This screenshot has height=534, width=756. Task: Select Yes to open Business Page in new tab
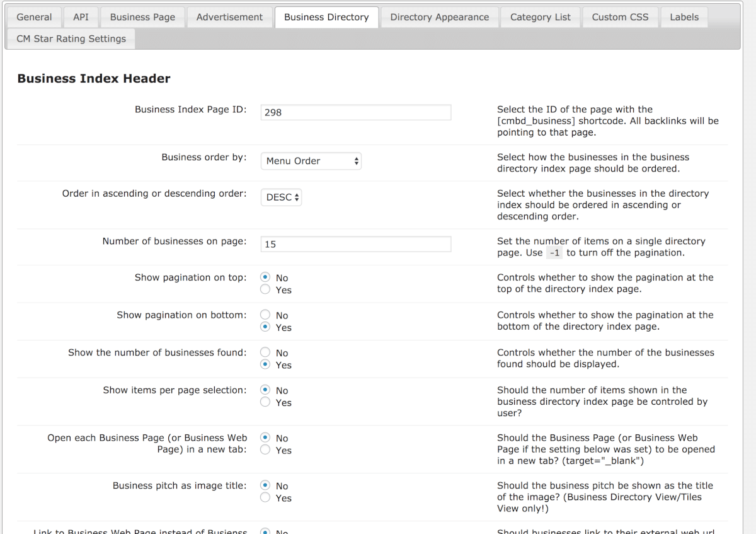point(265,450)
